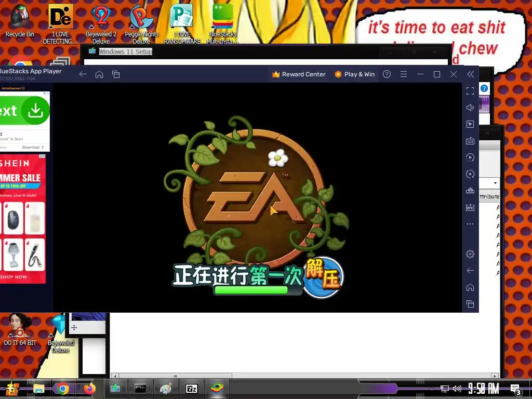This screenshot has width=532, height=399.
Task: Click the SHOP NOW text in the SHEIN ad
Action: pos(14,277)
